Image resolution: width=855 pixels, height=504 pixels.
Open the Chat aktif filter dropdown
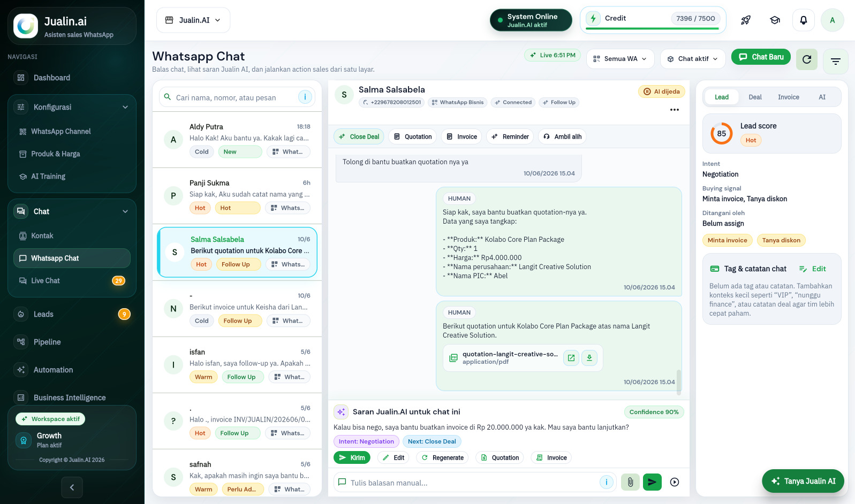point(693,59)
